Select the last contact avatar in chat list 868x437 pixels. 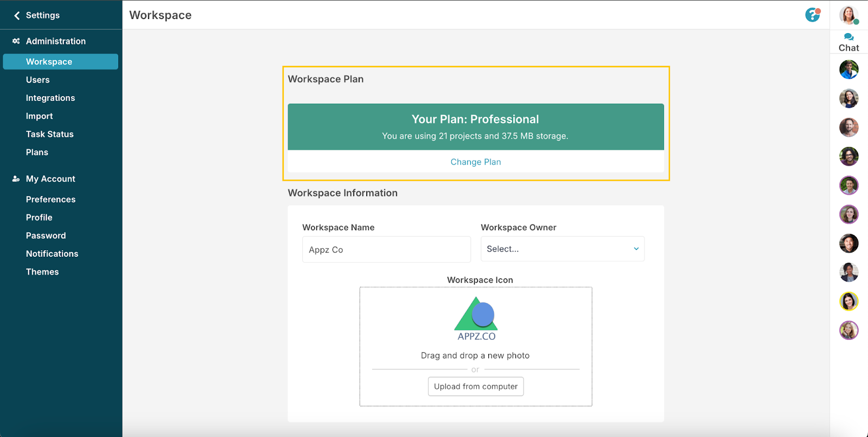pos(848,330)
